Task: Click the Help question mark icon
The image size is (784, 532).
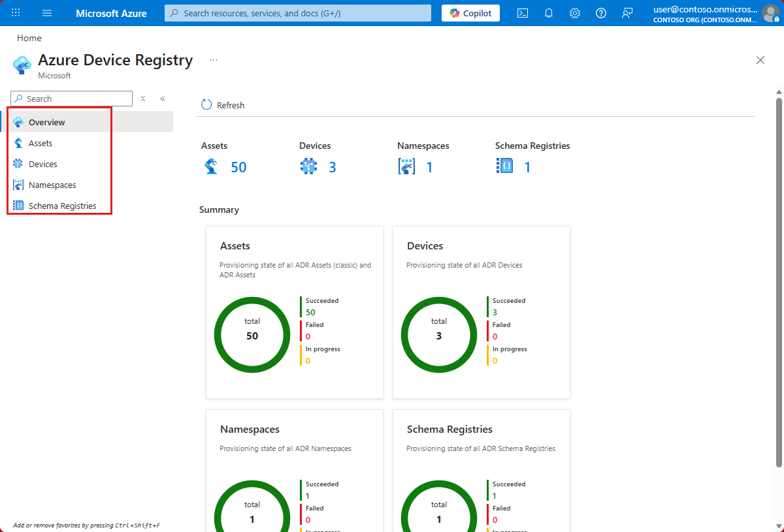Action: pyautogui.click(x=601, y=13)
